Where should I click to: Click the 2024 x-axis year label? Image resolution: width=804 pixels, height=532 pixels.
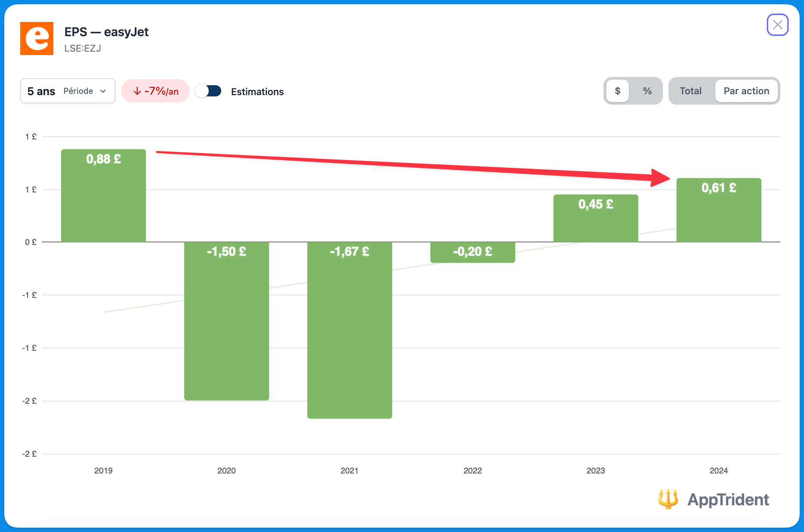tap(718, 470)
